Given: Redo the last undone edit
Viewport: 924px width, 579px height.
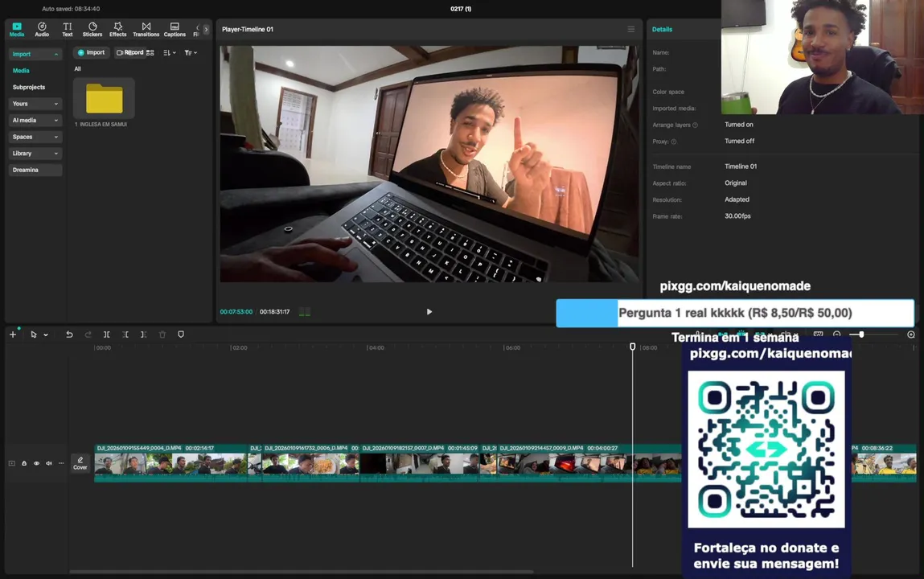Looking at the screenshot, I should tap(88, 335).
